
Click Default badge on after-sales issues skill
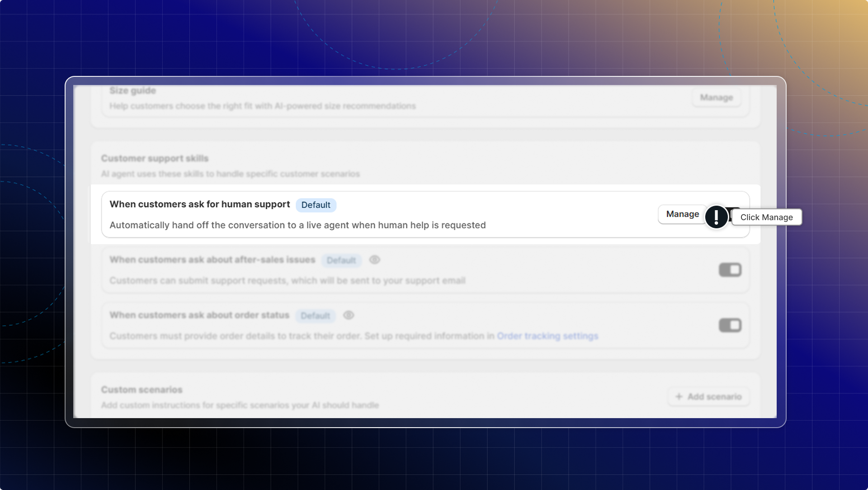pyautogui.click(x=341, y=260)
